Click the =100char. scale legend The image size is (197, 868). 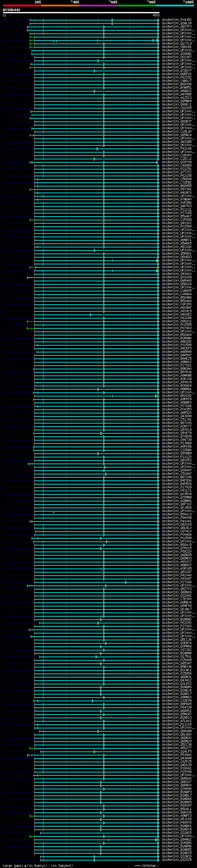[x=147, y=866]
